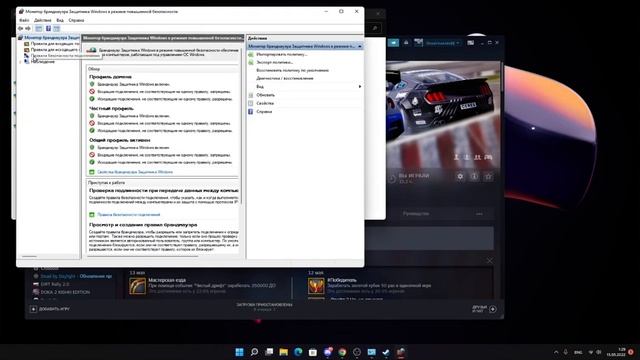Go forward with the toolbar right arrow
The height and width of the screenshot is (360, 640).
(x=28, y=29)
